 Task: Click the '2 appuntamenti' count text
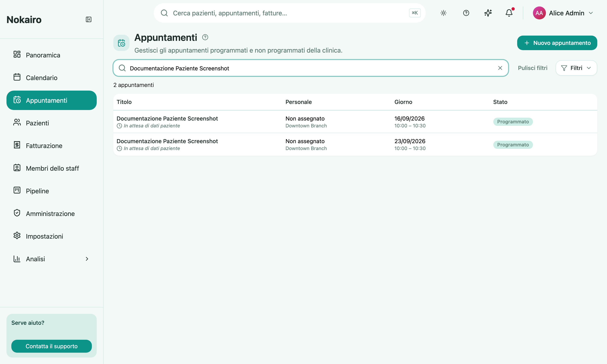[134, 85]
